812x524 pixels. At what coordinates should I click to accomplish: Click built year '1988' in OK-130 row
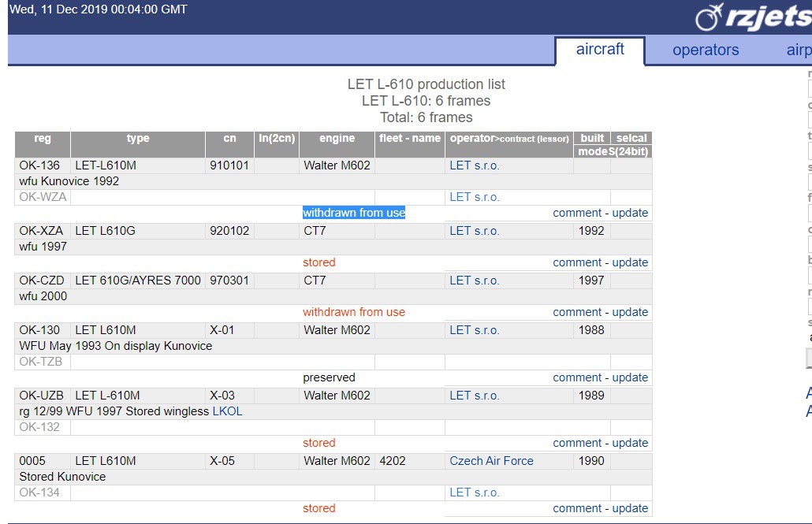[x=591, y=330]
